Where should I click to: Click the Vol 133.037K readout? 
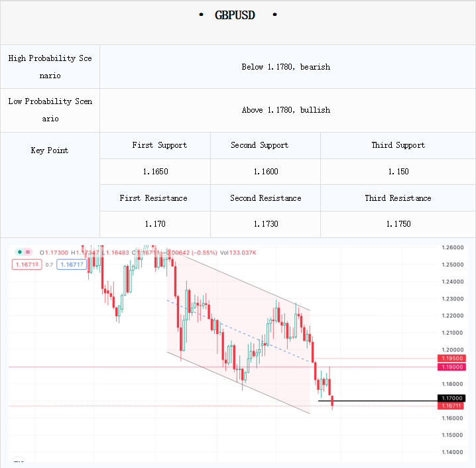(238, 253)
